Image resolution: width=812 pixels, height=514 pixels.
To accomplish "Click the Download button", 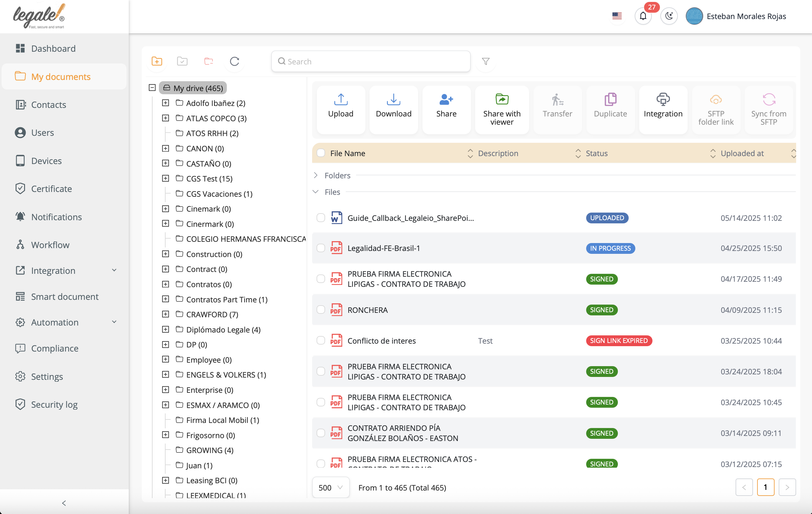I will [x=394, y=106].
